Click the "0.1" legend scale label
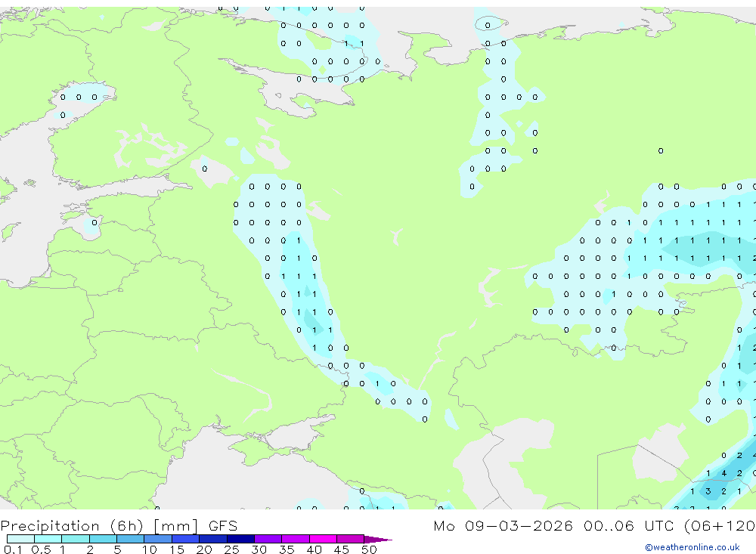Image resolution: width=756 pixels, height=554 pixels. click(x=13, y=549)
